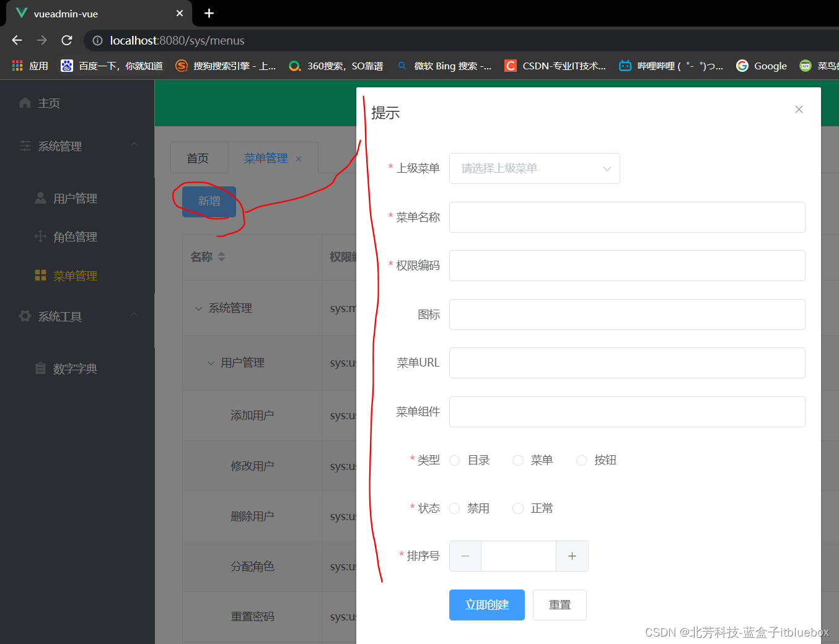The height and width of the screenshot is (644, 839).
Task: Collapse the 系统管理 table row chevron
Action: click(x=198, y=308)
